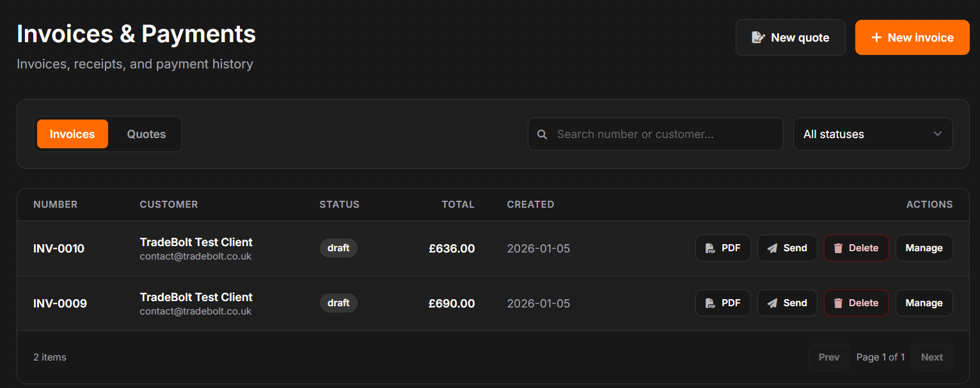This screenshot has height=388, width=980.
Task: Go to the Prev page
Action: tap(828, 357)
